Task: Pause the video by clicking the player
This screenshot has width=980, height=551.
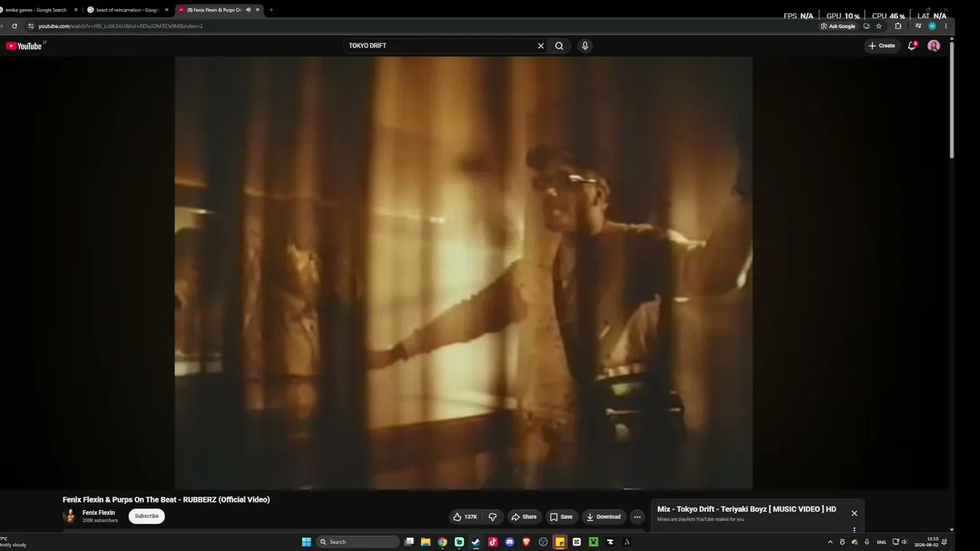Action: 463,272
